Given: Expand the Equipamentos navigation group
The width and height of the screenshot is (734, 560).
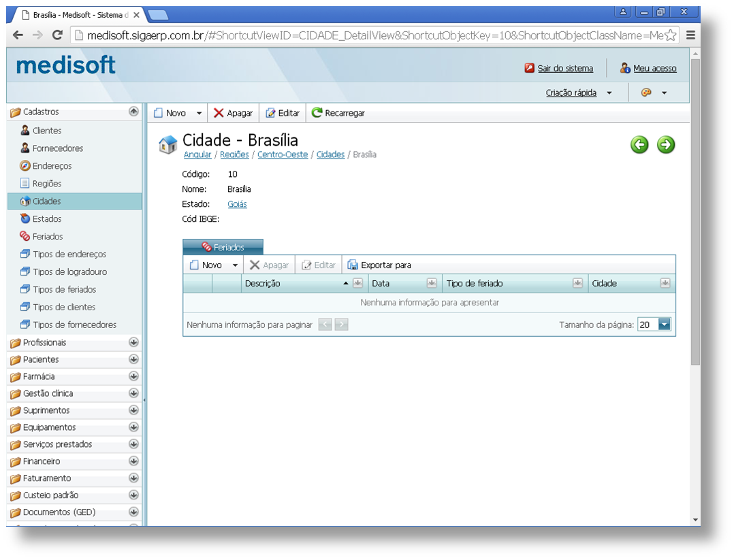Looking at the screenshot, I should click(133, 427).
